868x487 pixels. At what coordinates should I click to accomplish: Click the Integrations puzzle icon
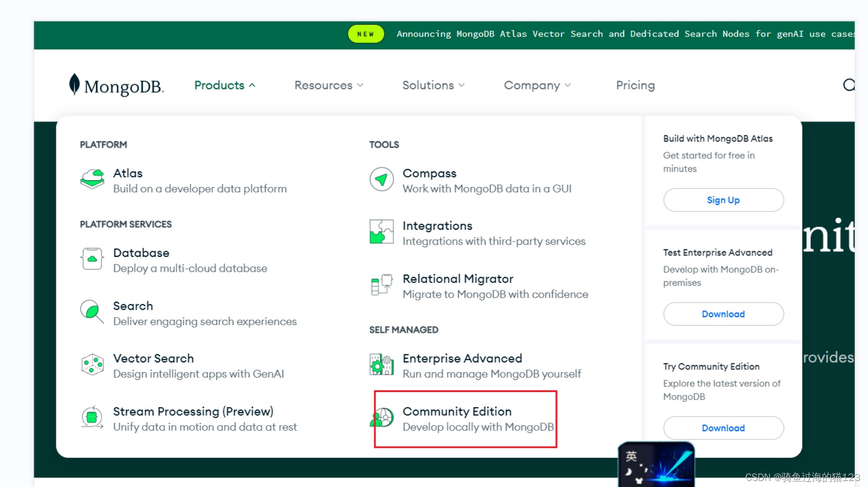tap(381, 232)
